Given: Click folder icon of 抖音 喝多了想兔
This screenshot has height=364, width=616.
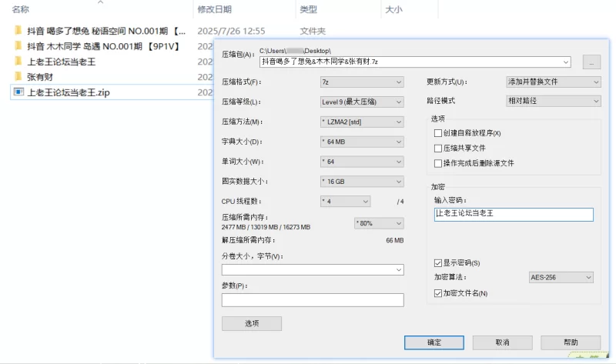Looking at the screenshot, I should [18, 30].
